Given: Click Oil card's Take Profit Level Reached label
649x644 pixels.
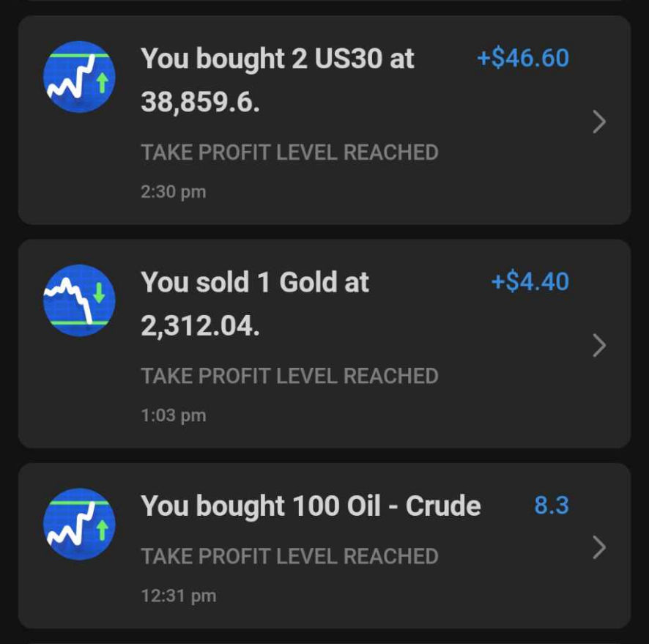Looking at the screenshot, I should pos(289,556).
